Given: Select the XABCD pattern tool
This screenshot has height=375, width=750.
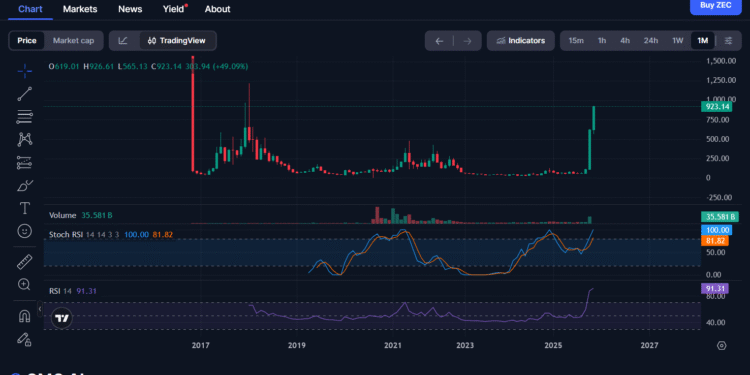Looking at the screenshot, I should point(24,139).
